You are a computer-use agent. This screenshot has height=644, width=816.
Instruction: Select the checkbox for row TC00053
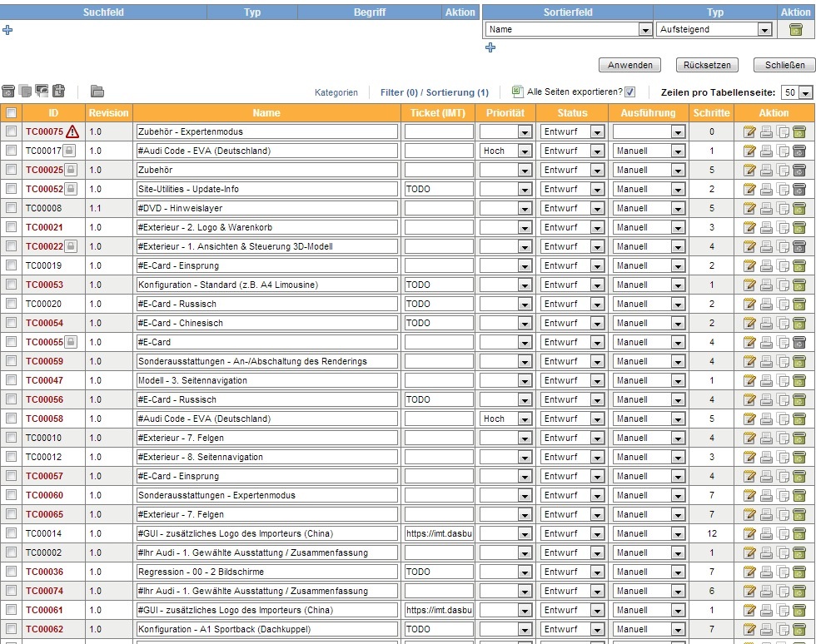point(11,285)
